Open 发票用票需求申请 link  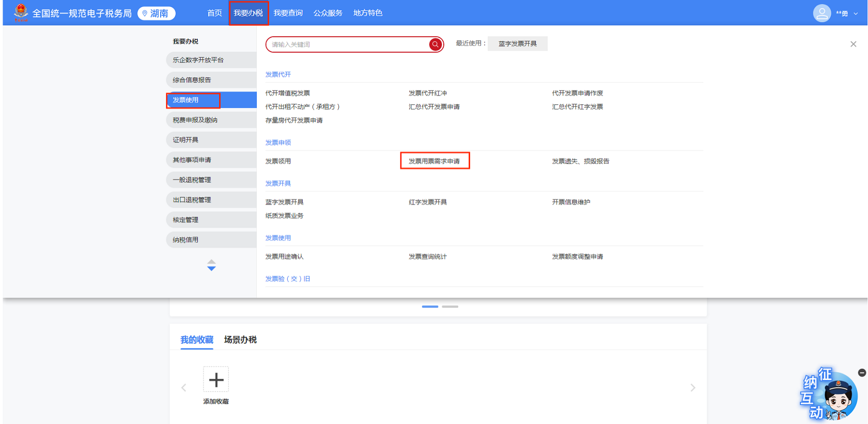(434, 161)
